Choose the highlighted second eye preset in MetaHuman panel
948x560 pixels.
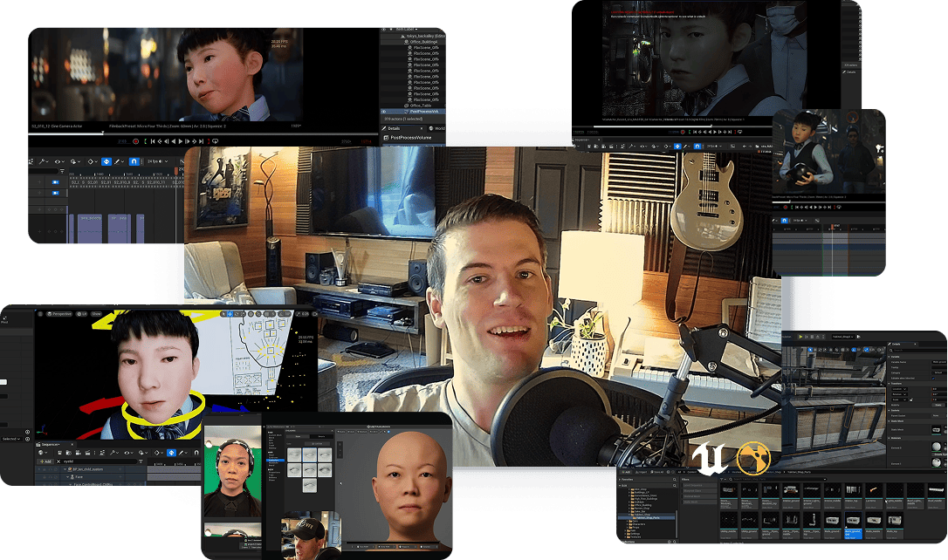point(310,454)
